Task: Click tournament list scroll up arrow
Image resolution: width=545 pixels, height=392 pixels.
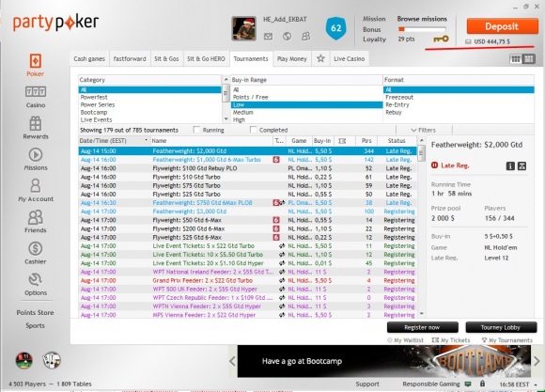Action: pos(421,140)
